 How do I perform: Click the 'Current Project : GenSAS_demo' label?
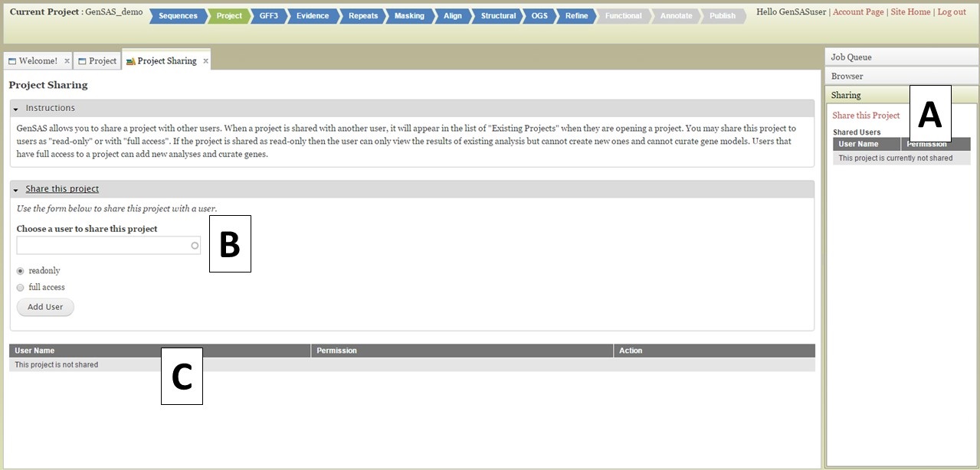(x=76, y=12)
